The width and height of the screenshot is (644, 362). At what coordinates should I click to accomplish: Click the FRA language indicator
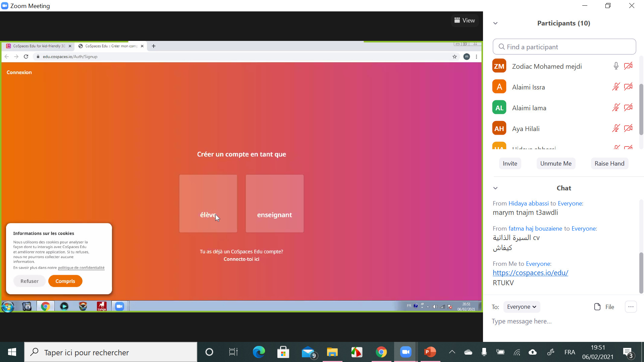coord(570,352)
